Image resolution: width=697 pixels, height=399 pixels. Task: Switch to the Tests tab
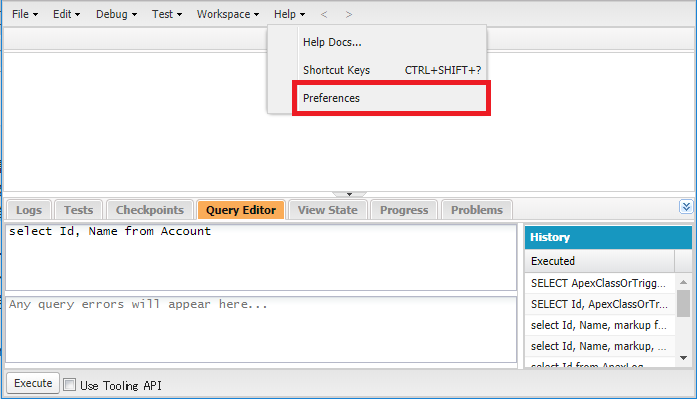coord(78,210)
